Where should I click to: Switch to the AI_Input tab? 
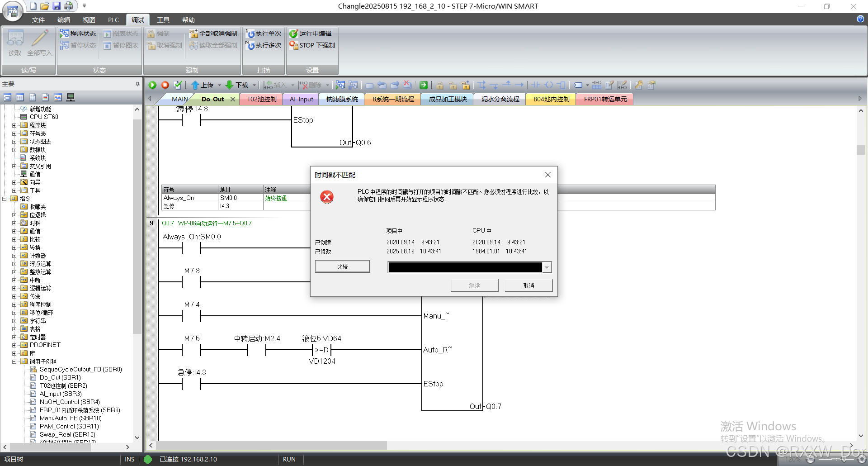click(302, 99)
